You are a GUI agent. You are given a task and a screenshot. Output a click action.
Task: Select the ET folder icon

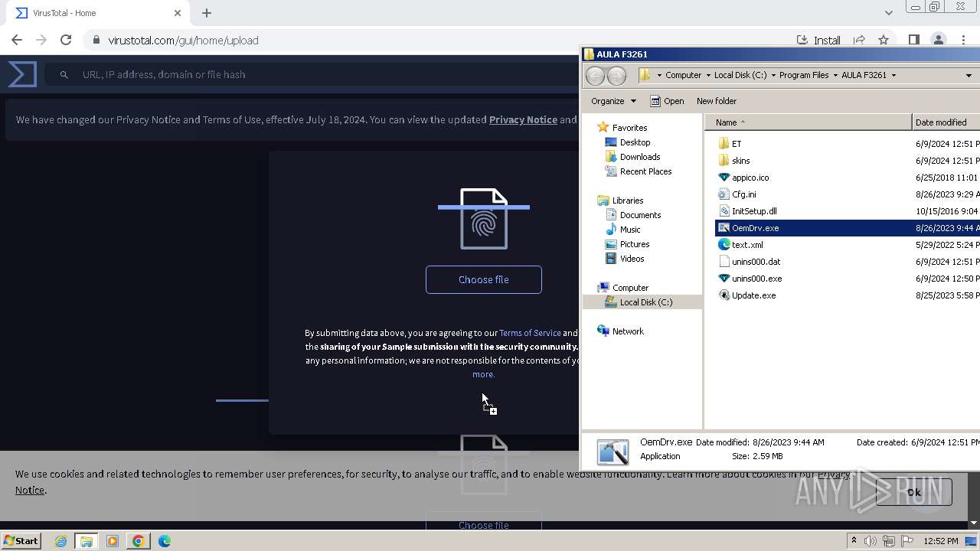pos(724,144)
